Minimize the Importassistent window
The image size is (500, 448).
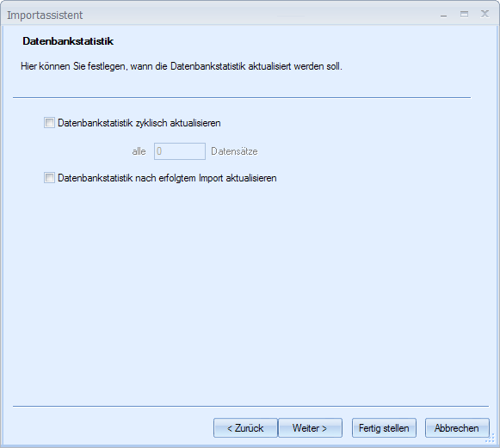pyautogui.click(x=443, y=15)
